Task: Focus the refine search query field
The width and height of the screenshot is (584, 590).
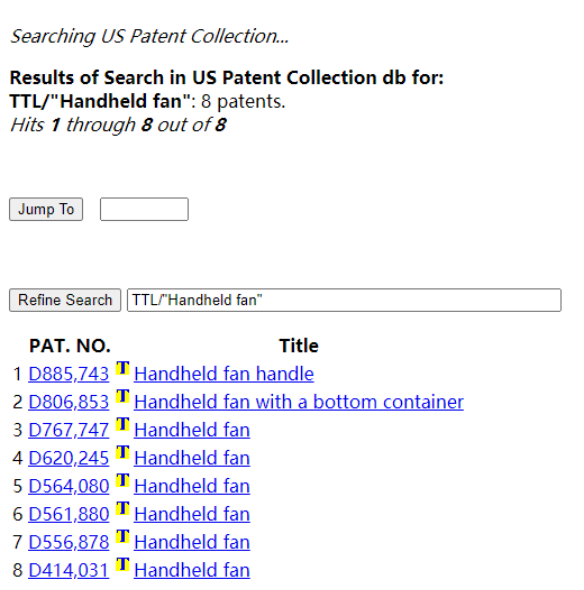Action: coord(344,300)
